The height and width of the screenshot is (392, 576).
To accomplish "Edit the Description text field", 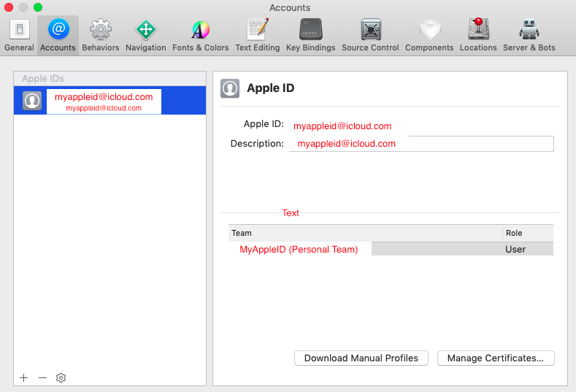I will 421,144.
